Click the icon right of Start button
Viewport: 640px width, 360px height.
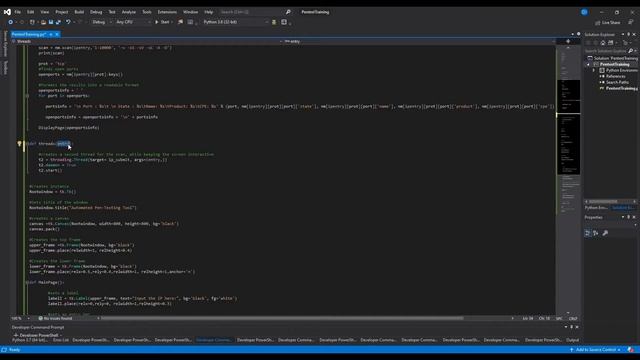(x=180, y=22)
